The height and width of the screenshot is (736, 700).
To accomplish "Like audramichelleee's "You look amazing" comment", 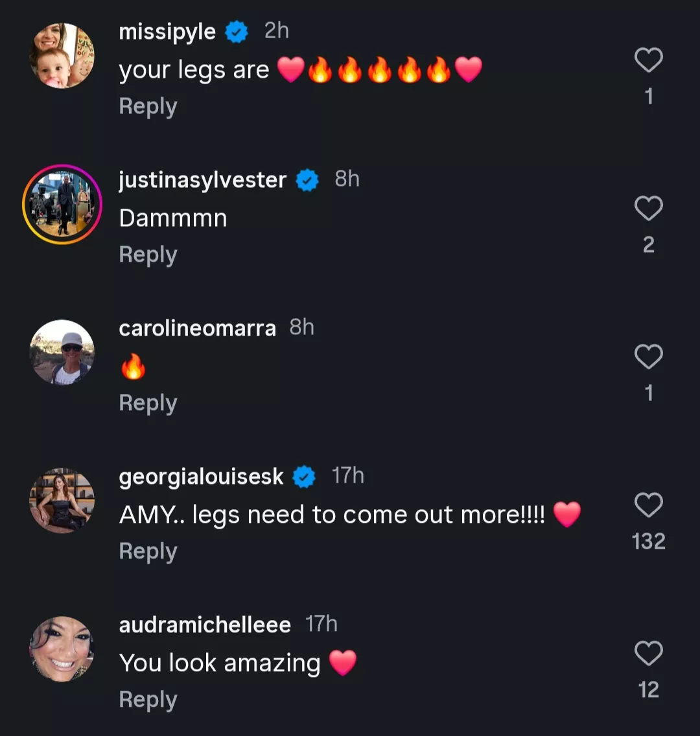I will pyautogui.click(x=648, y=653).
